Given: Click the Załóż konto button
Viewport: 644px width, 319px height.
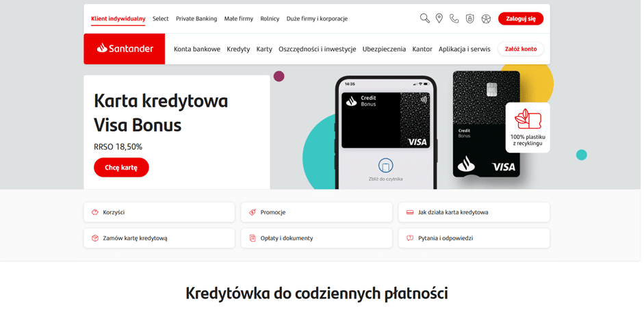Looking at the screenshot, I should (x=521, y=49).
